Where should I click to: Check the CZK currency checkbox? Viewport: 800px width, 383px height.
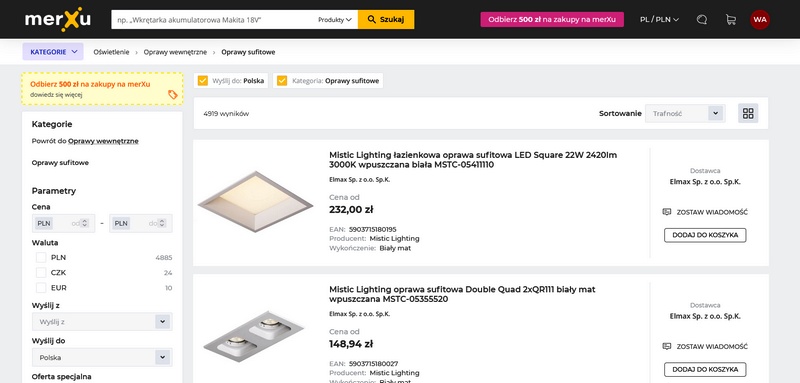point(41,273)
